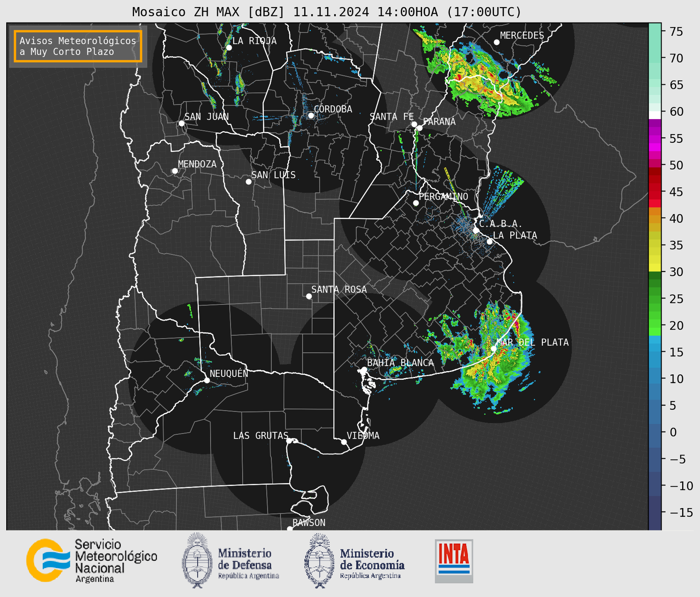Screen dimensions: 700x597
Task: Click the La Plata city marker
Action: [490, 242]
